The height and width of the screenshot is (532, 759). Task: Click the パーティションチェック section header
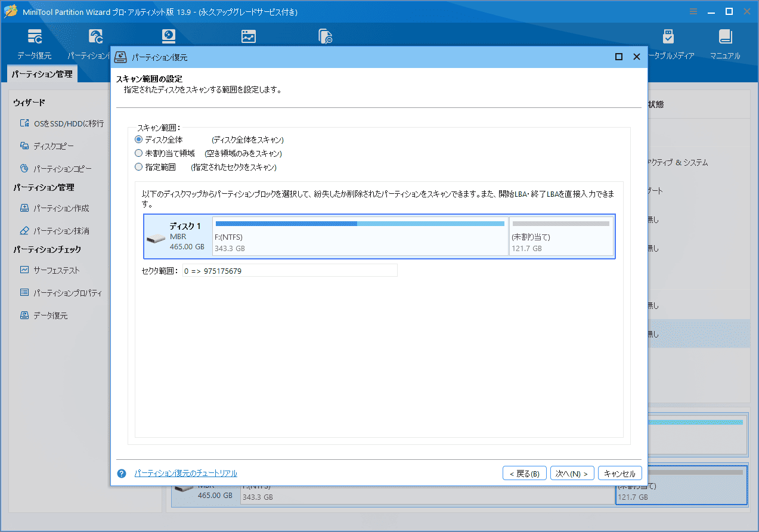(47, 249)
